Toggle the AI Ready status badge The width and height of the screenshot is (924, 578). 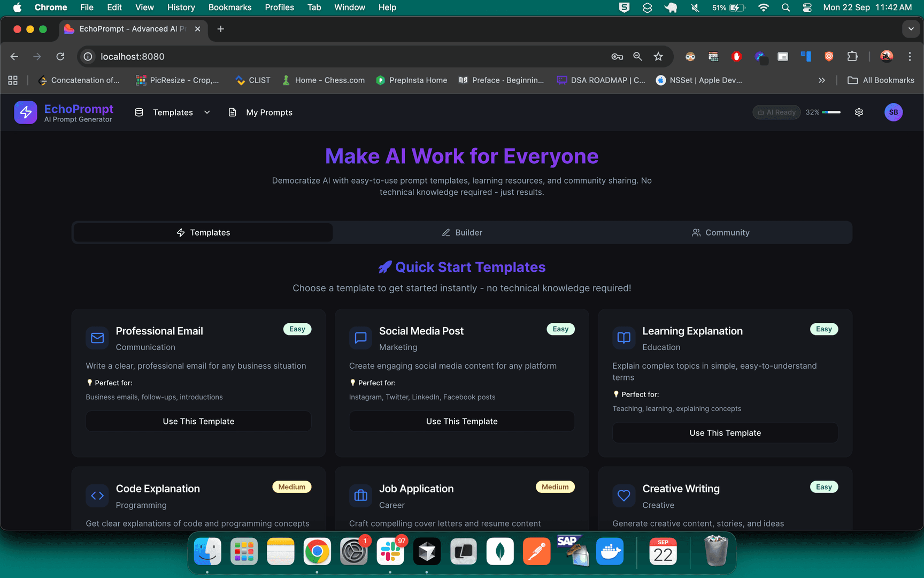click(776, 112)
